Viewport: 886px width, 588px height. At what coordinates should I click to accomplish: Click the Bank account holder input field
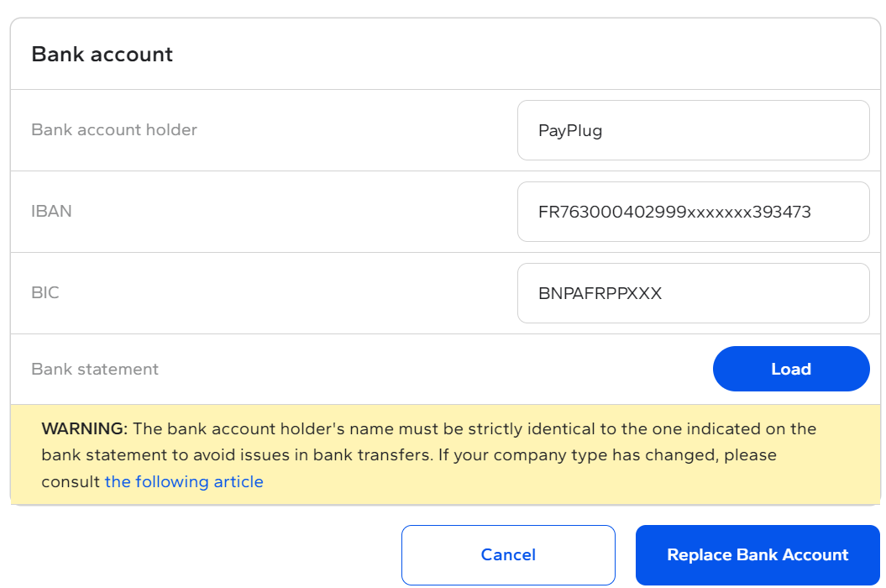(694, 130)
